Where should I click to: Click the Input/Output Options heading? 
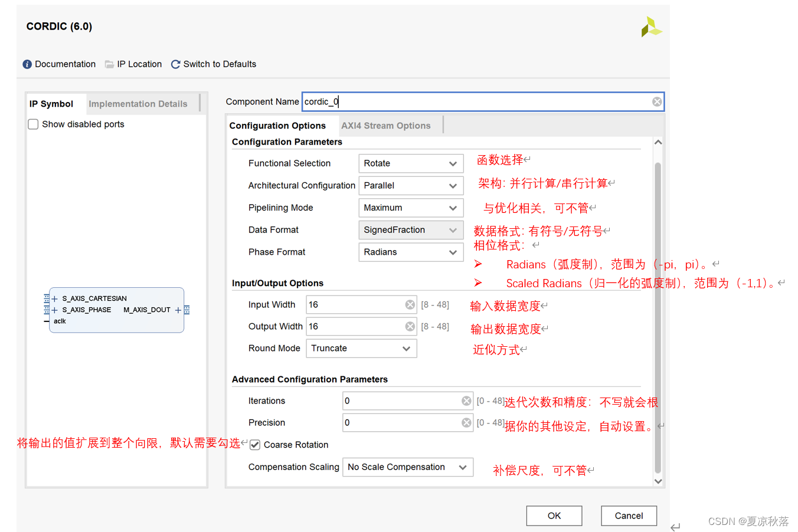tap(277, 284)
